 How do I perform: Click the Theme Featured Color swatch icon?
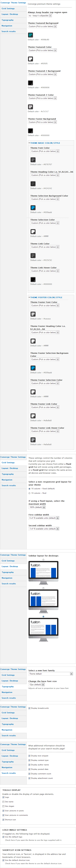30,59
